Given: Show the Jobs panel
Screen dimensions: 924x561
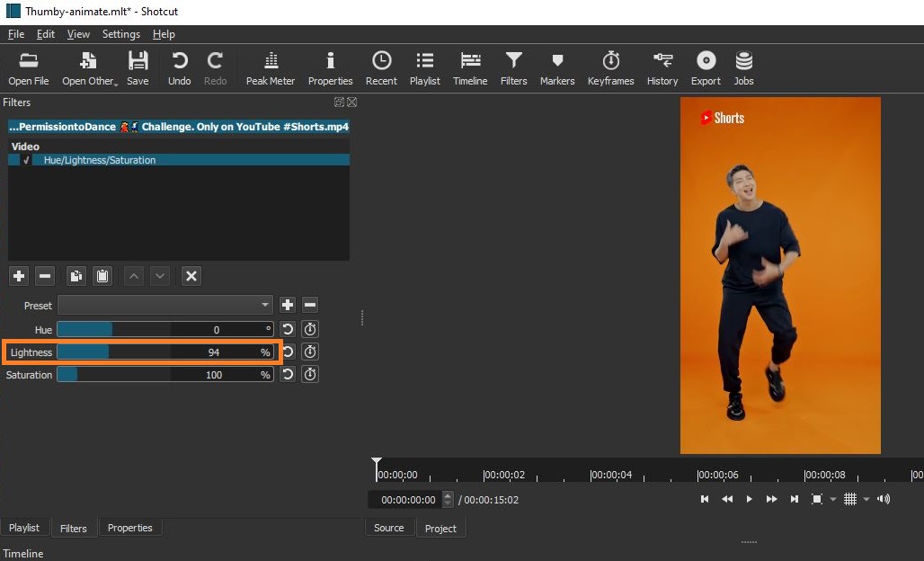Looking at the screenshot, I should (743, 68).
